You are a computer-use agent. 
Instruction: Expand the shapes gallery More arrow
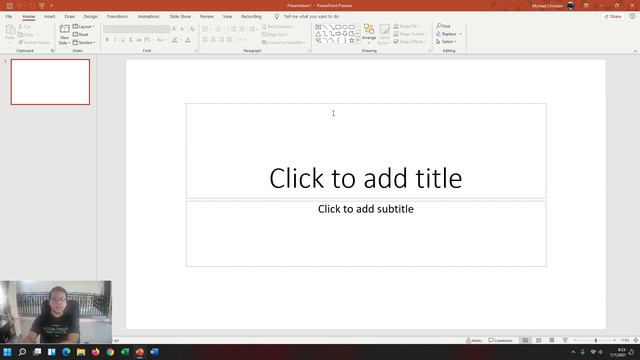pyautogui.click(x=358, y=40)
